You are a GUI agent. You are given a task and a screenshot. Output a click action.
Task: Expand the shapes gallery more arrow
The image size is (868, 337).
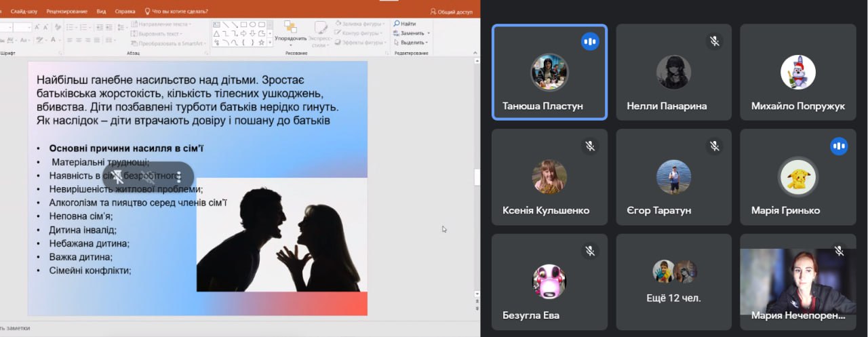click(270, 42)
